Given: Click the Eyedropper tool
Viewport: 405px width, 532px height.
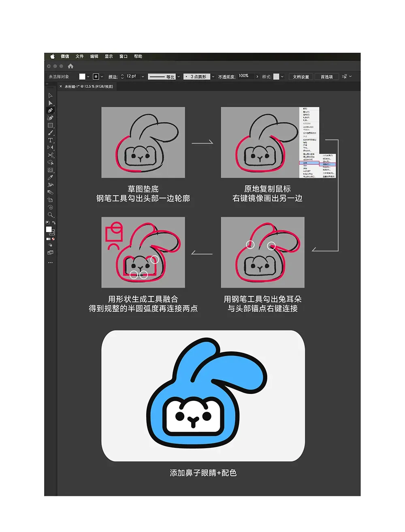Looking at the screenshot, I should [50, 177].
